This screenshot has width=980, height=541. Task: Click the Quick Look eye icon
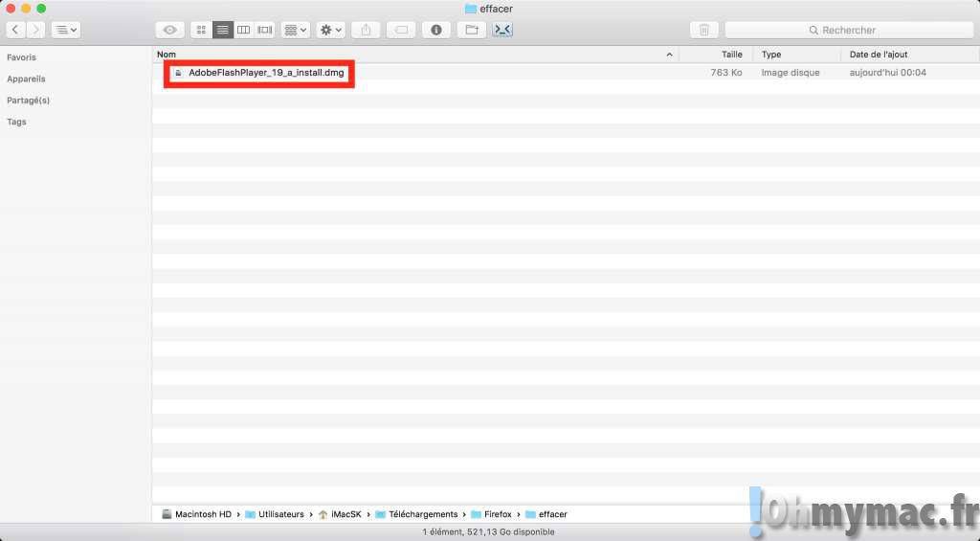(x=169, y=30)
